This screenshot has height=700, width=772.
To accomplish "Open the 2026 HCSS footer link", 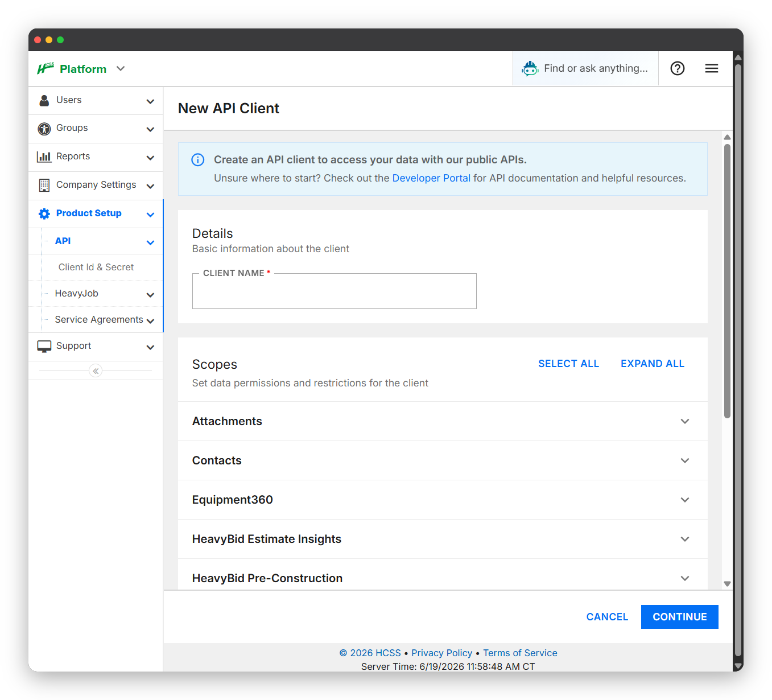I will 370,653.
